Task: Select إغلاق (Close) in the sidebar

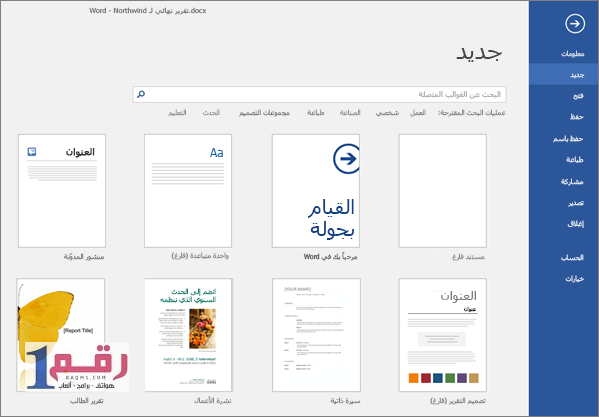Action: click(x=576, y=224)
